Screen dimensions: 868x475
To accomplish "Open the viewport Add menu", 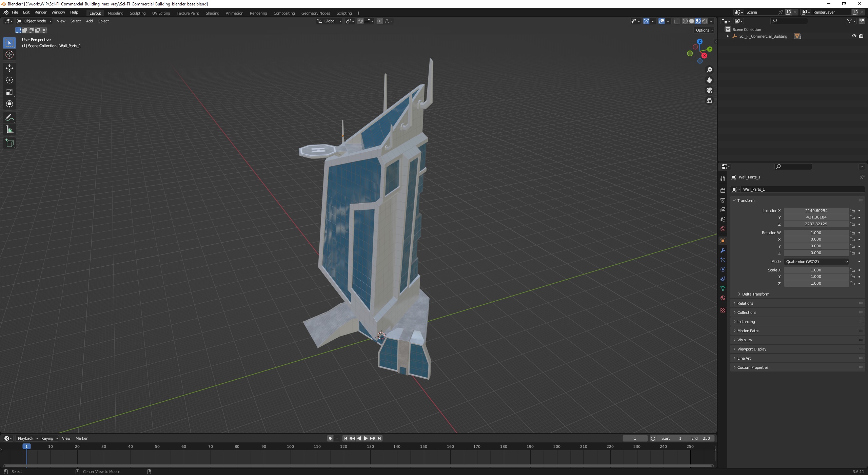I will [x=89, y=21].
